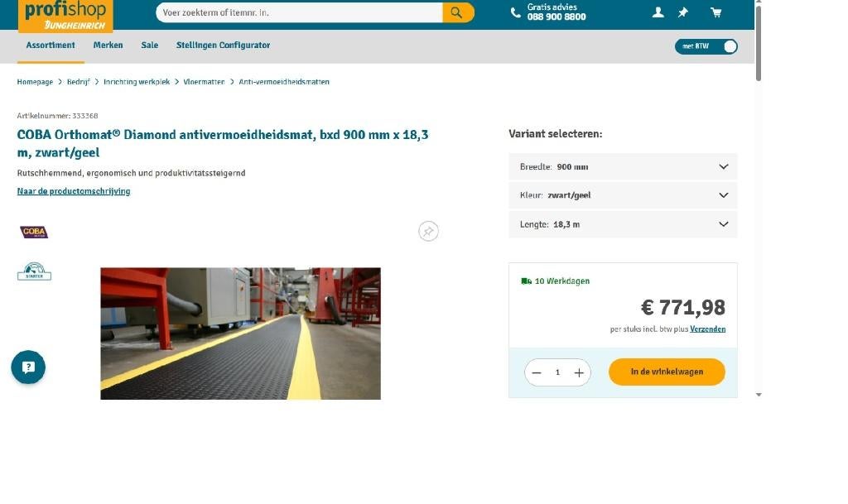Image resolution: width=848 pixels, height=504 pixels.
Task: Go to Vloermatten breadcrumb
Action: [204, 82]
